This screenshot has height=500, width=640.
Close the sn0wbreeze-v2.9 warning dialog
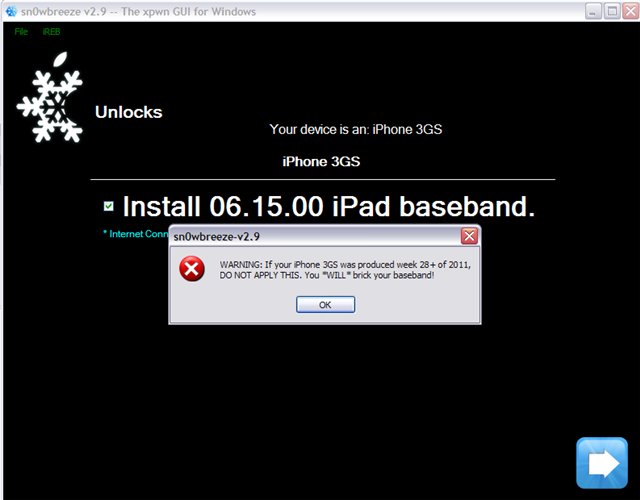(x=469, y=236)
